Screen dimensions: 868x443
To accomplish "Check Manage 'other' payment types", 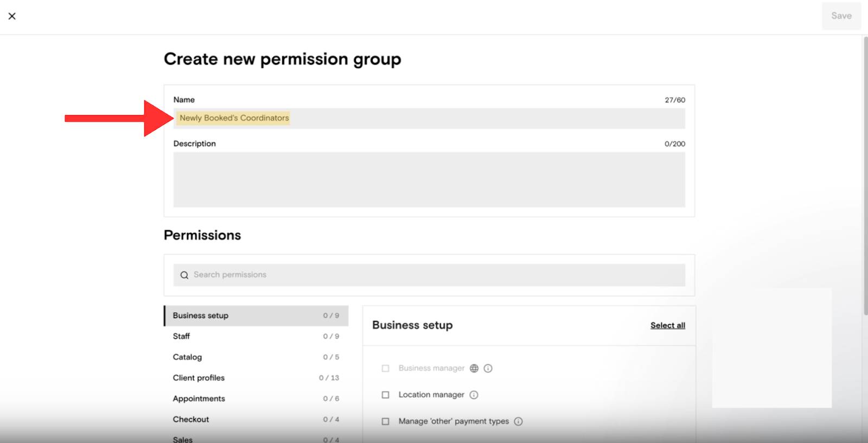I will pos(386,421).
